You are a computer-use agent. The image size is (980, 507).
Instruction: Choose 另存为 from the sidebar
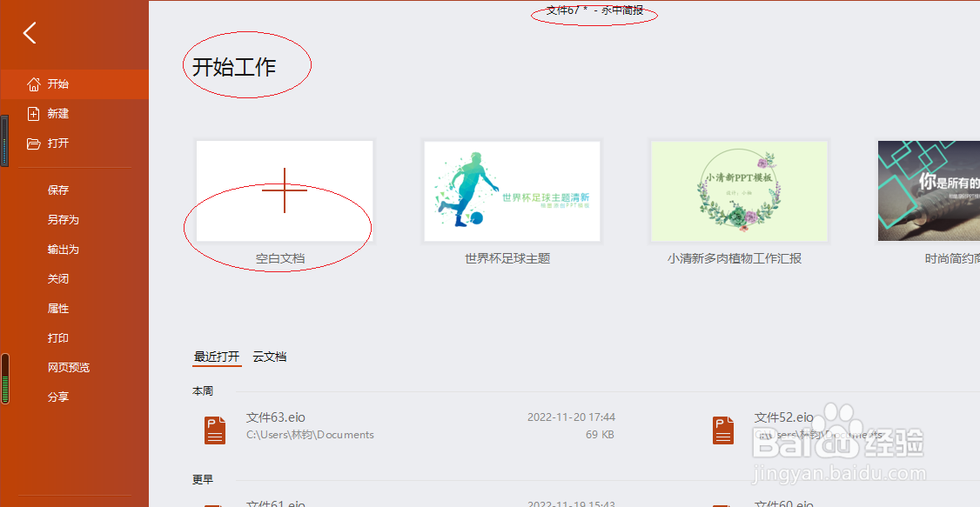click(x=64, y=220)
